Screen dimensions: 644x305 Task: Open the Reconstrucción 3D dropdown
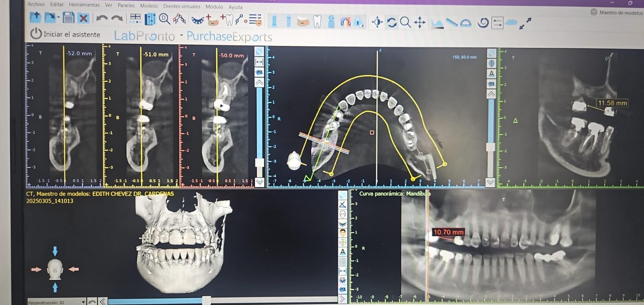[56, 302]
